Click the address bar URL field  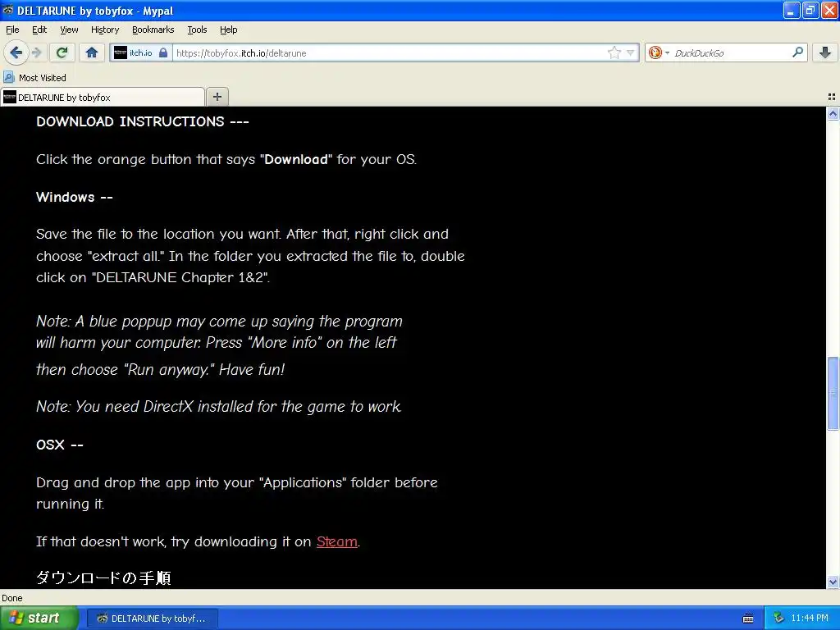click(x=389, y=52)
